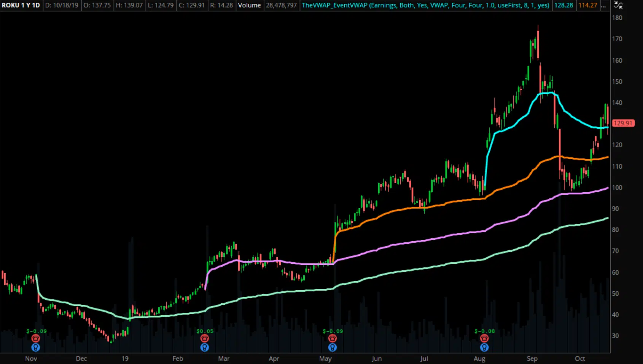Click the 180 price axis label
The width and height of the screenshot is (643, 364).
[x=617, y=18]
